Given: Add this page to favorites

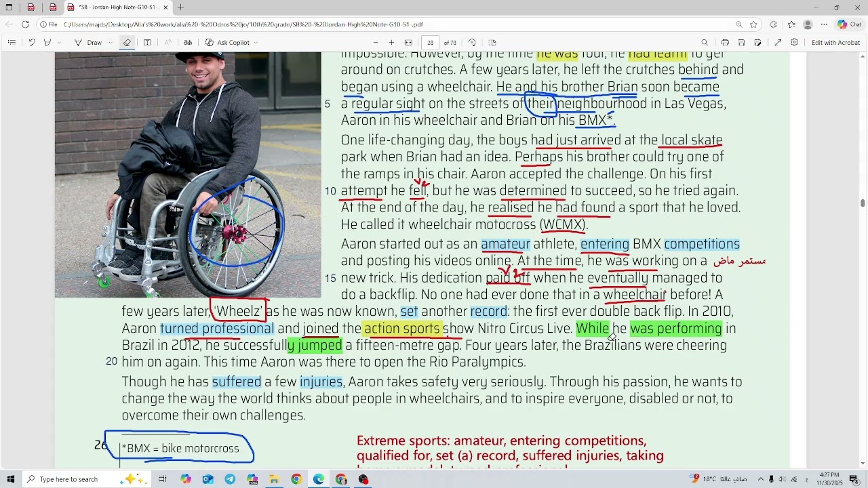Looking at the screenshot, I should (753, 24).
